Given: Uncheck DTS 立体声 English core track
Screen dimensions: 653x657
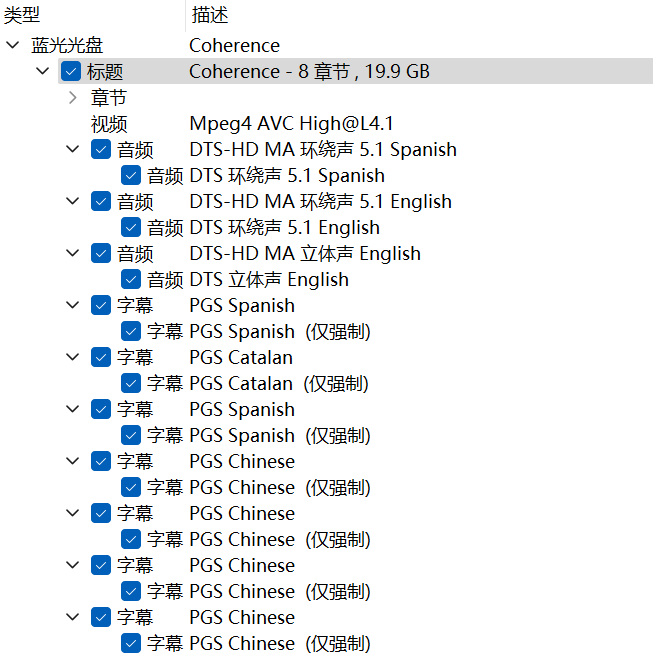Looking at the screenshot, I should (131, 279).
